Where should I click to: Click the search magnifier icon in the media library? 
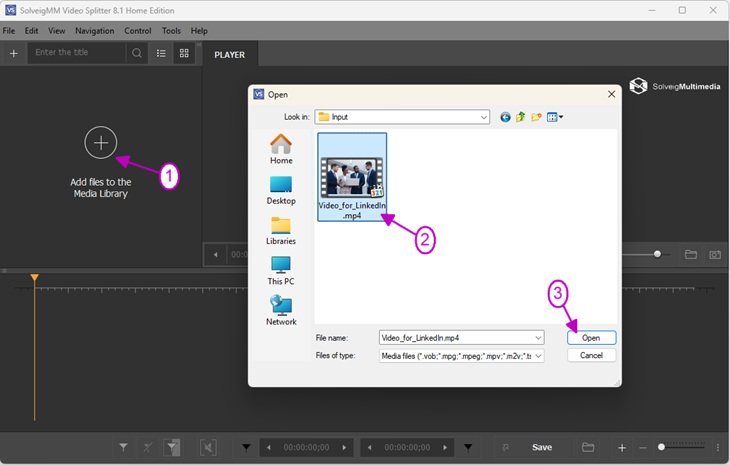[137, 53]
